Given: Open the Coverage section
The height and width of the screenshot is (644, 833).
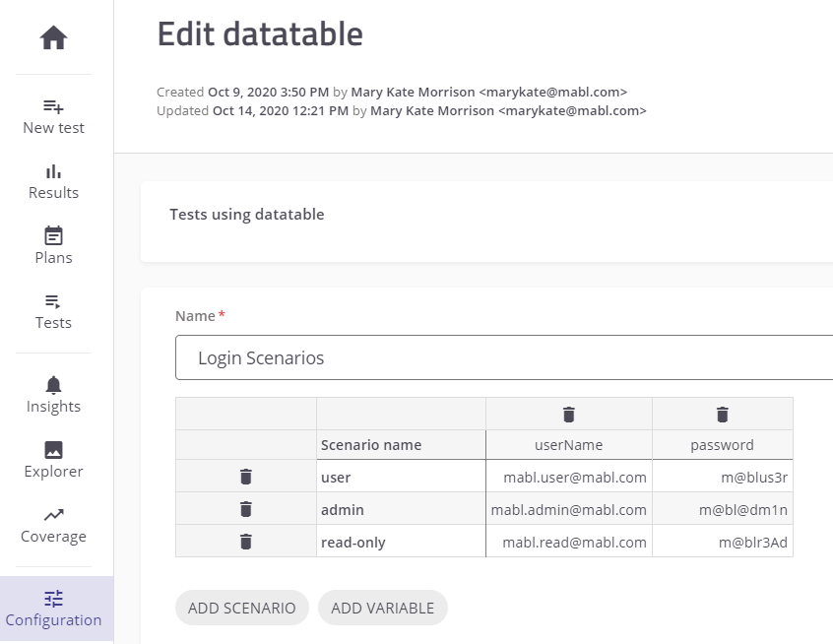Looking at the screenshot, I should pos(53,526).
